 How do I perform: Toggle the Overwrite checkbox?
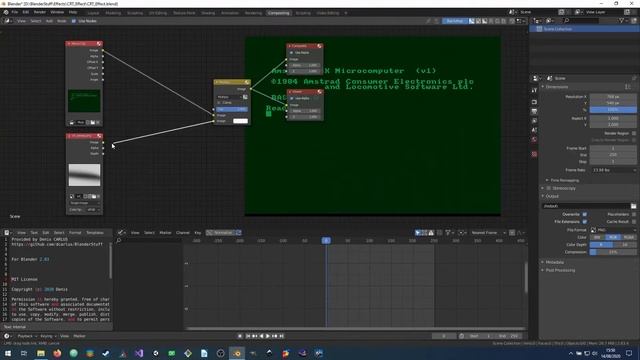tap(584, 214)
